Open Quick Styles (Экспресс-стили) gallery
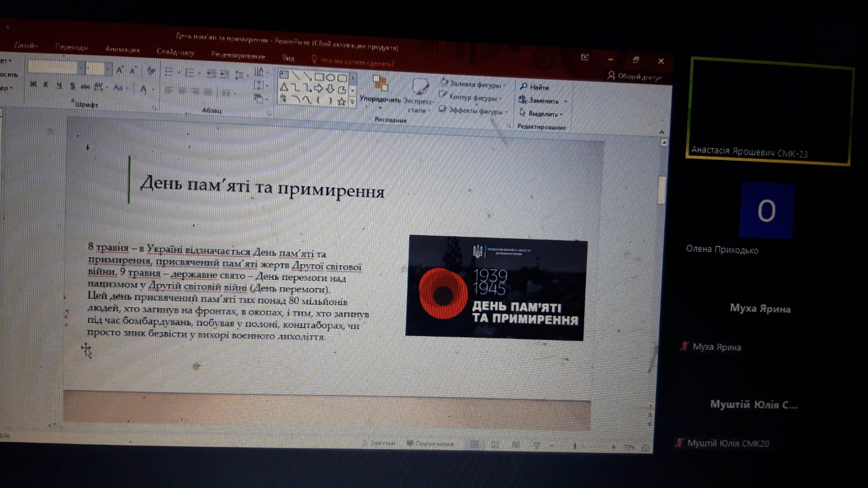Image resolution: width=868 pixels, height=488 pixels. (419, 96)
